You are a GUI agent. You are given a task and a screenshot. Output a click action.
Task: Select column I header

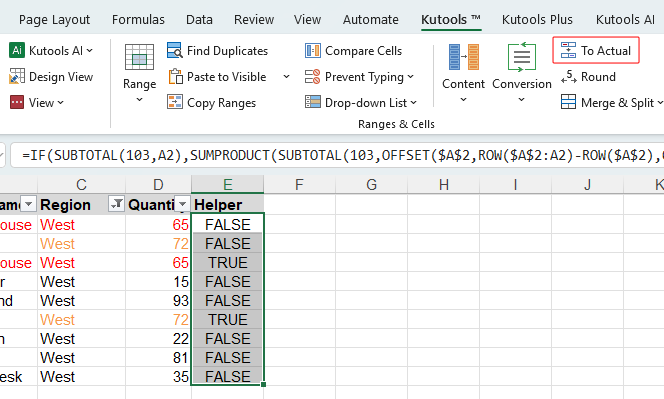tap(515, 185)
